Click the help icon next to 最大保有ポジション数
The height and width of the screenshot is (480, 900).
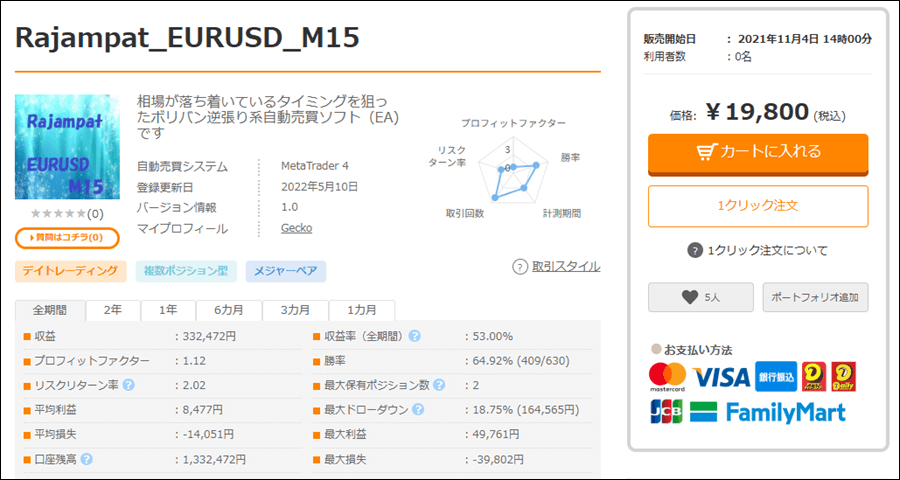(x=439, y=385)
